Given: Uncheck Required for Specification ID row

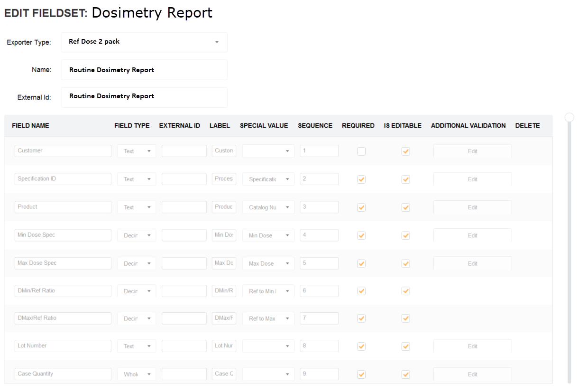Looking at the screenshot, I should (361, 179).
